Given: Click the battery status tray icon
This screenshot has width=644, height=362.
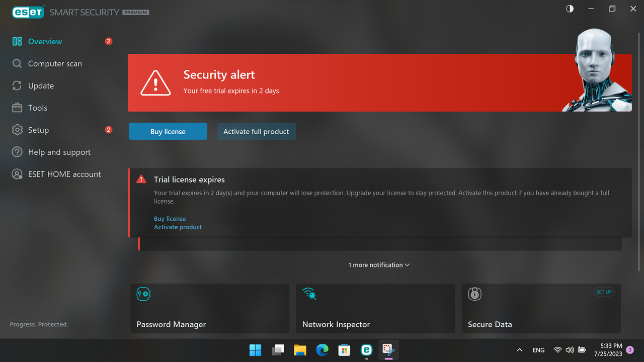Looking at the screenshot, I should (x=582, y=350).
